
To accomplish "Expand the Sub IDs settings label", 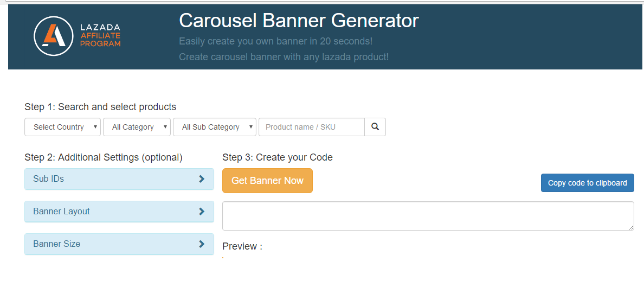I will pos(49,179).
